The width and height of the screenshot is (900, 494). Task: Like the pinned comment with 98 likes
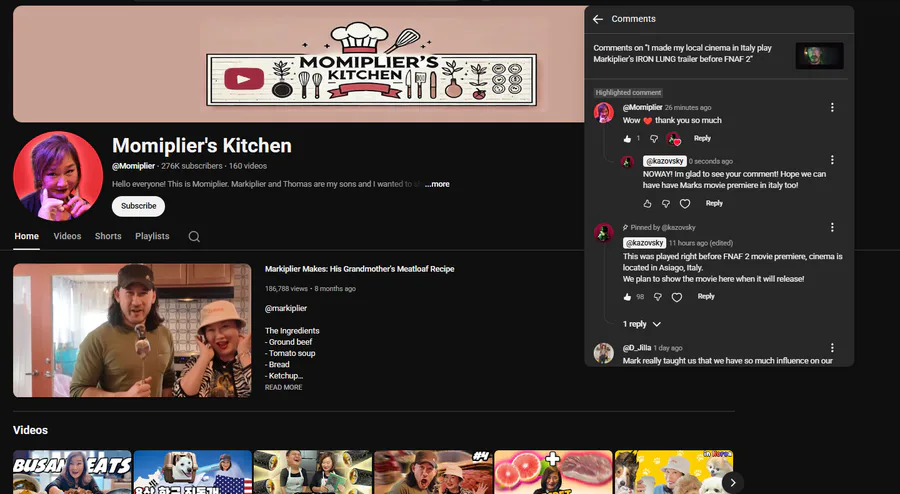click(x=627, y=297)
